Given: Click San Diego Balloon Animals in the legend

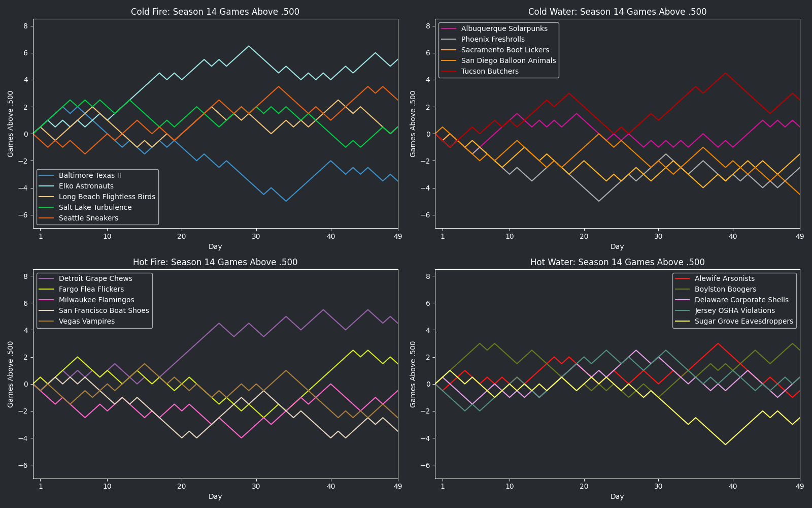Looking at the screenshot, I should pyautogui.click(x=508, y=61).
